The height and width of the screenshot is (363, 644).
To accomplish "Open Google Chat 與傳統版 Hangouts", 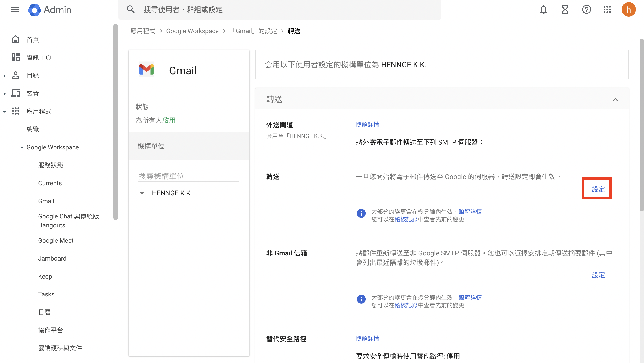I will pos(69,220).
